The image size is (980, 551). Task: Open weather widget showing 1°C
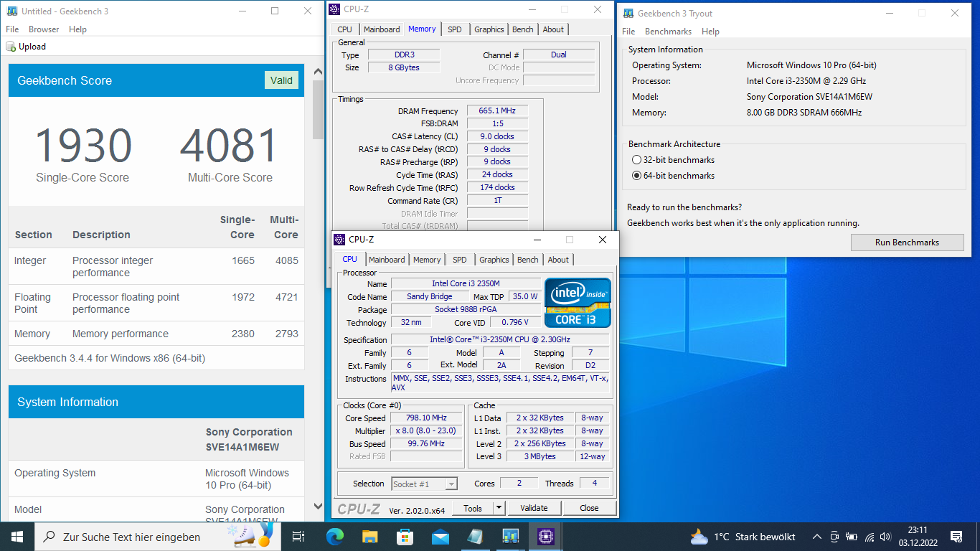click(x=743, y=537)
